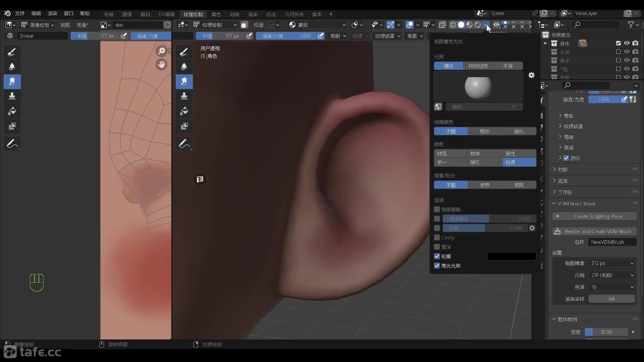The height and width of the screenshot is (362, 644).
Task: Toggle world space lighting globe icon
Action: 438,107
